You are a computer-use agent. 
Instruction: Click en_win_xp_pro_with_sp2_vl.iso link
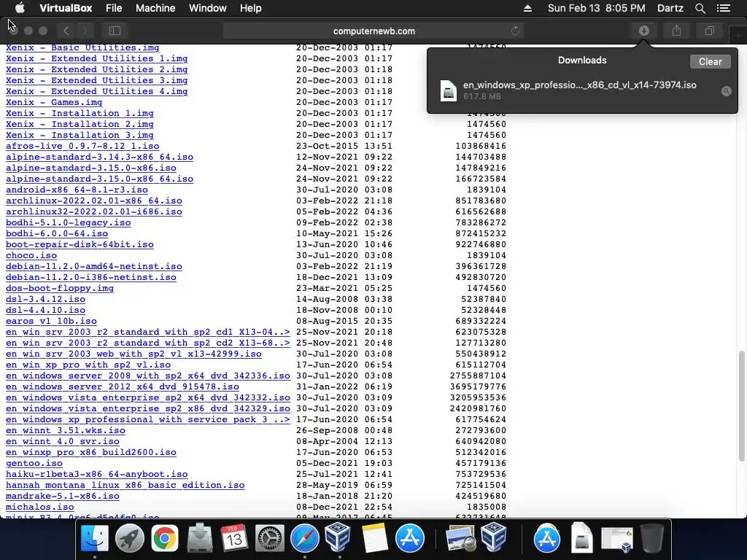88,365
